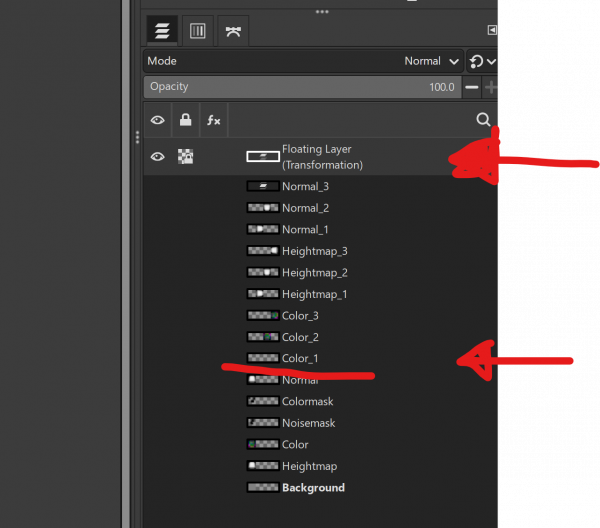
Task: Open the layer mode group switcher
Action: point(482,61)
